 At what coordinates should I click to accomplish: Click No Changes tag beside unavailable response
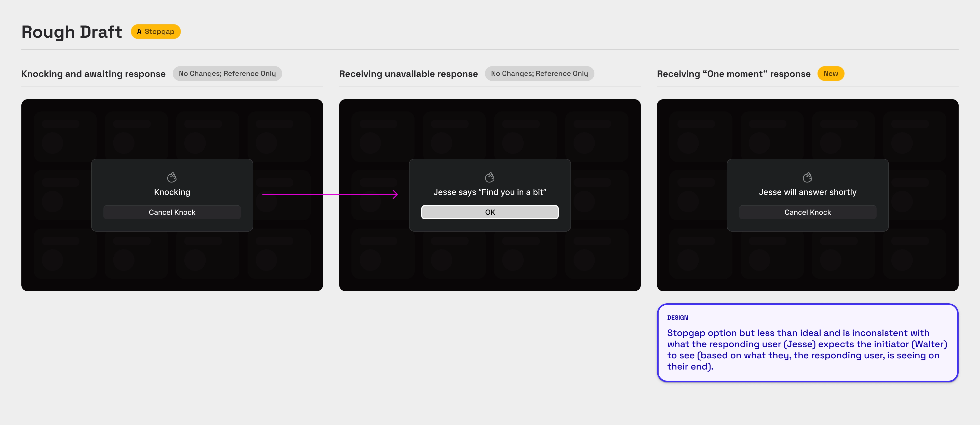coord(539,73)
